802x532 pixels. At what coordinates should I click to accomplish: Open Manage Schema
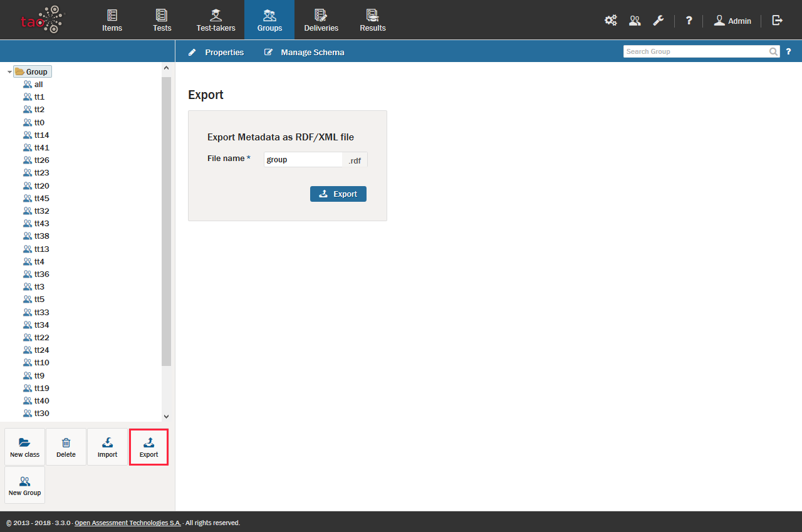click(x=305, y=52)
